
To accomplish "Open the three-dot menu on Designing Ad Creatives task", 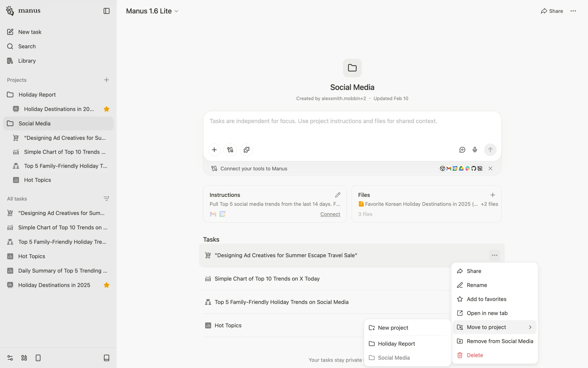I will tap(494, 255).
